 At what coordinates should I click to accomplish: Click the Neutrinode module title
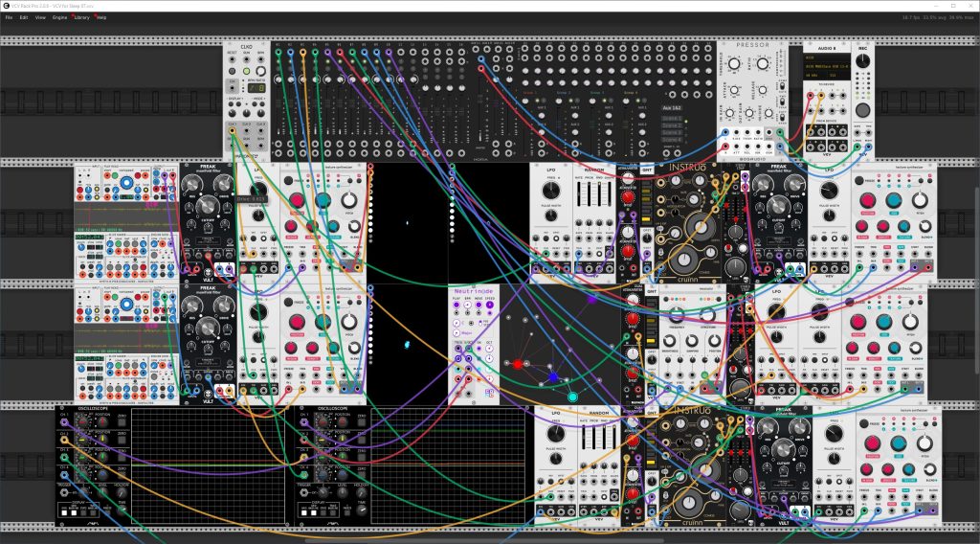click(x=473, y=291)
